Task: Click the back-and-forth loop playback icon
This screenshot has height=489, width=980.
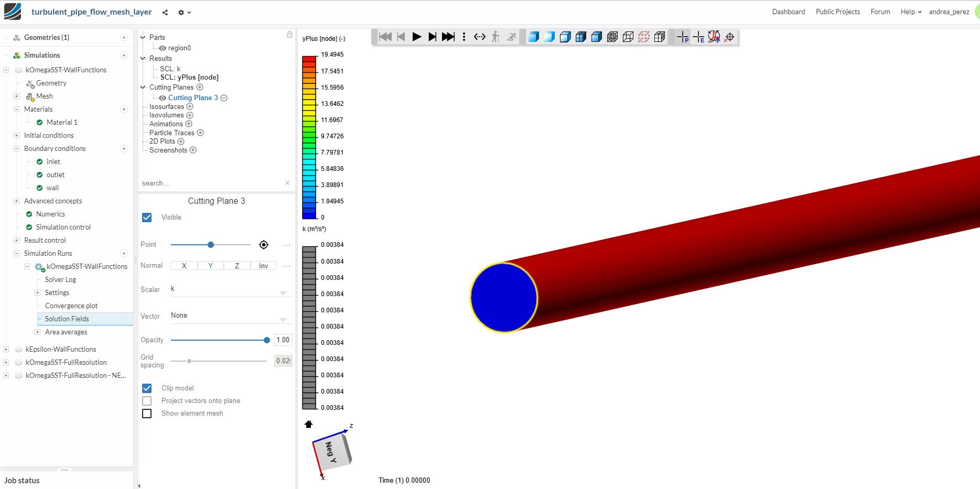Action: 480,37
